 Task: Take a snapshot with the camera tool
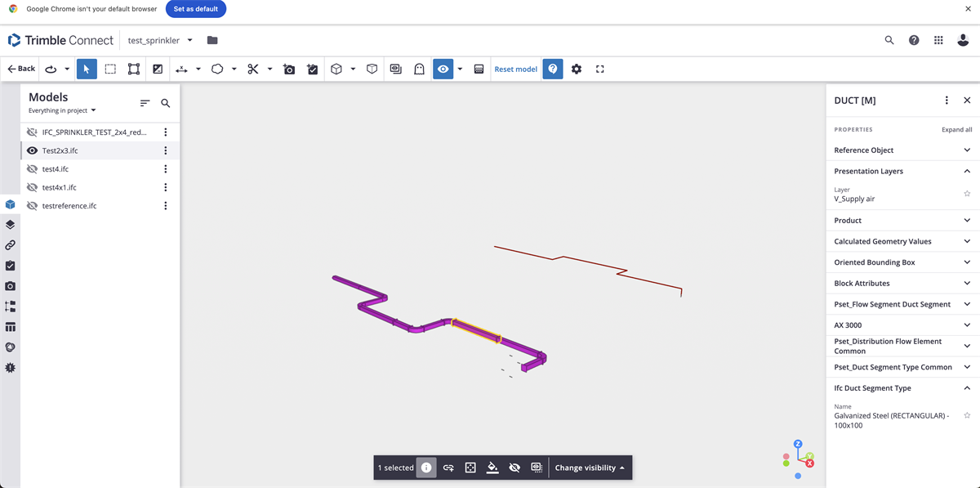[x=288, y=69]
